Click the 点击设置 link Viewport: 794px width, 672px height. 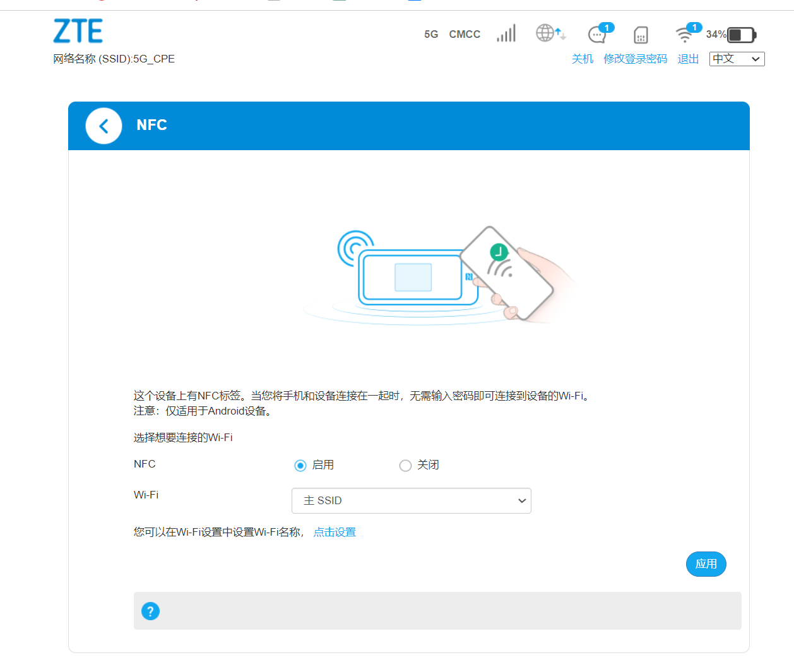click(x=335, y=532)
